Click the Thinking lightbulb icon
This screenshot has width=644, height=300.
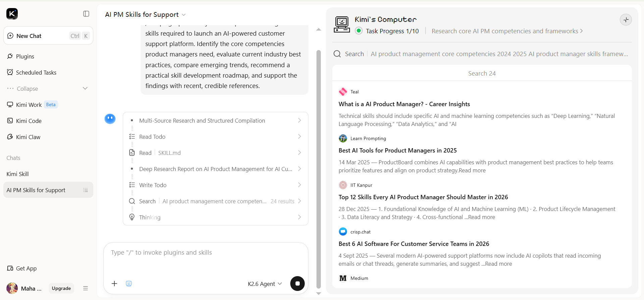tap(132, 217)
